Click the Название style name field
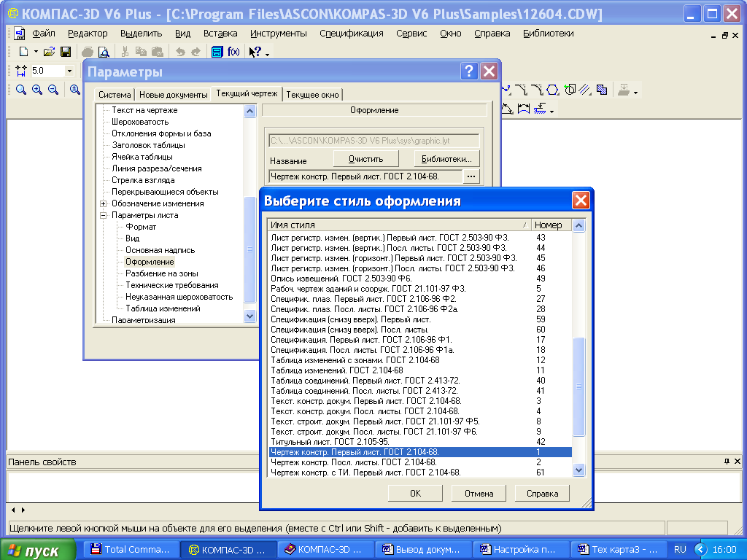Viewport: 747px width, 560px height. click(x=366, y=176)
